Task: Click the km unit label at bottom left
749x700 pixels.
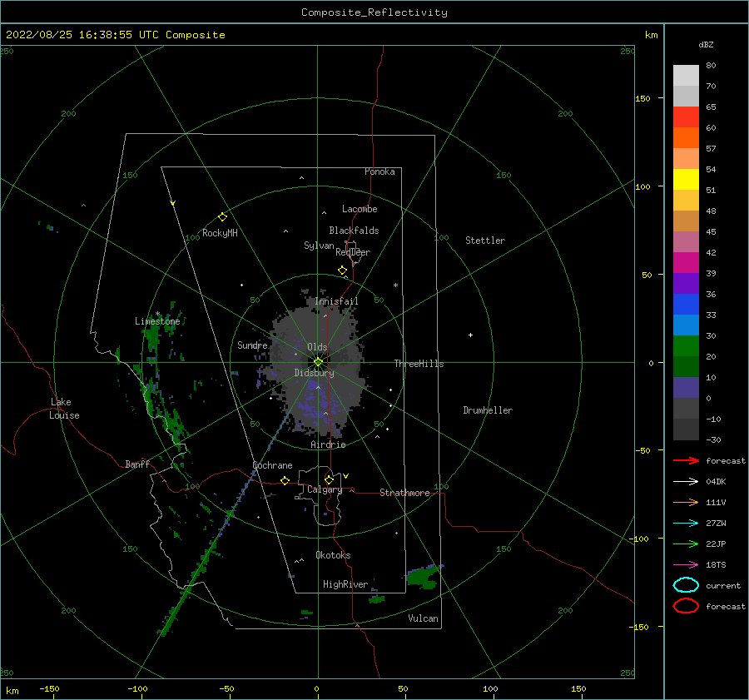Action: (12, 691)
